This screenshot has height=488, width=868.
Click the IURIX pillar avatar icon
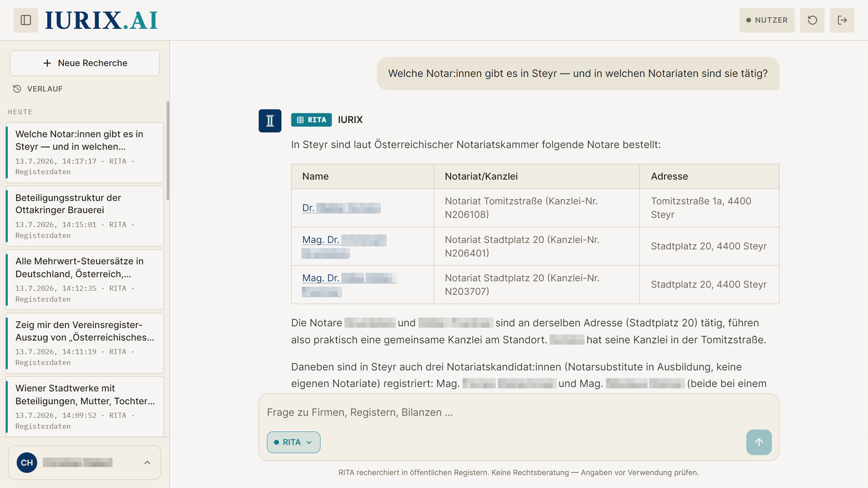pos(270,121)
